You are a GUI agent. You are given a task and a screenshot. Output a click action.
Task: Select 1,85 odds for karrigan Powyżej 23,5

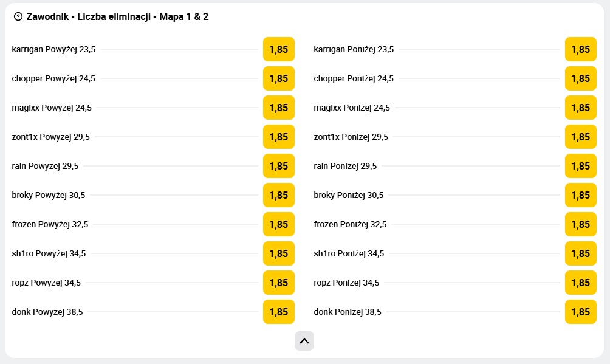278,49
